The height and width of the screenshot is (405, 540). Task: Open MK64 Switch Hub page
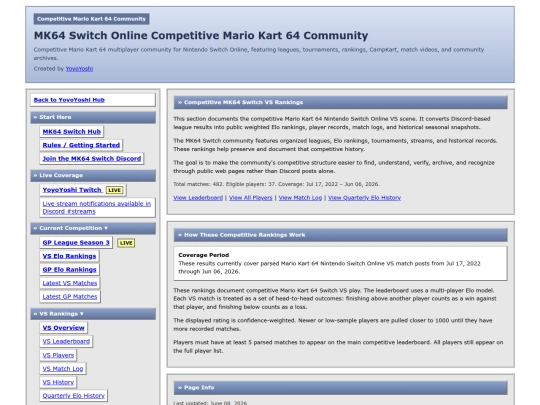tap(72, 132)
